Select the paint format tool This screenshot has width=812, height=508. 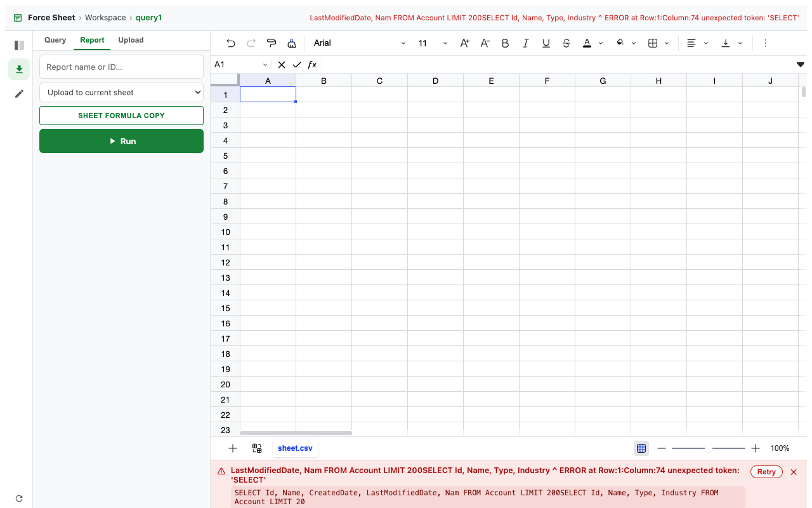click(x=272, y=43)
